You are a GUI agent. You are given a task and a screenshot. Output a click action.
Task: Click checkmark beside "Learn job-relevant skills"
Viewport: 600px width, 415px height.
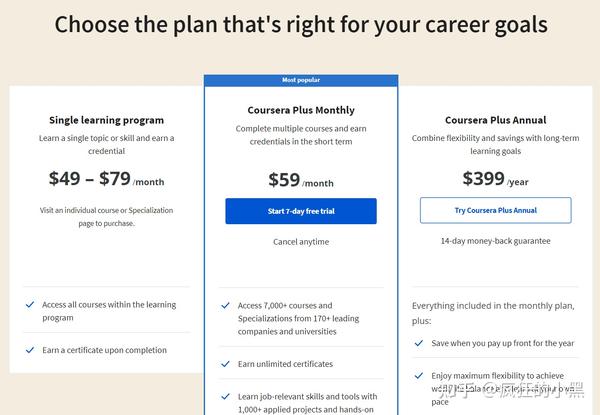pos(226,397)
